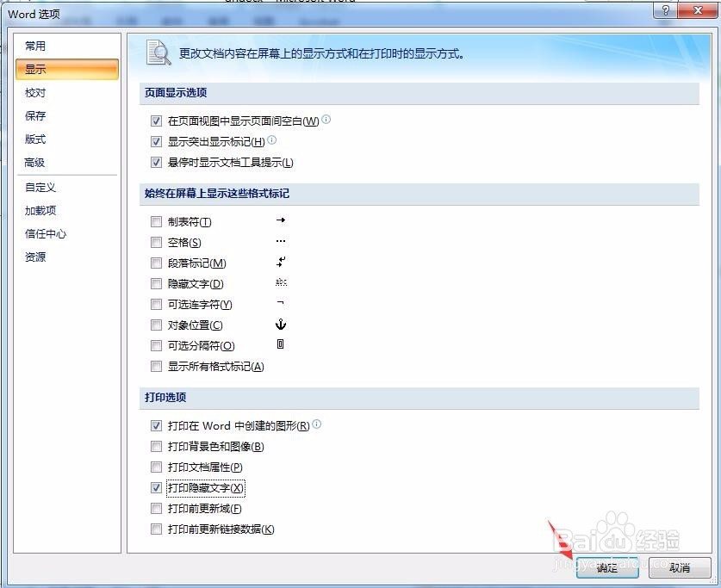Click the help question mark icon

(665, 10)
